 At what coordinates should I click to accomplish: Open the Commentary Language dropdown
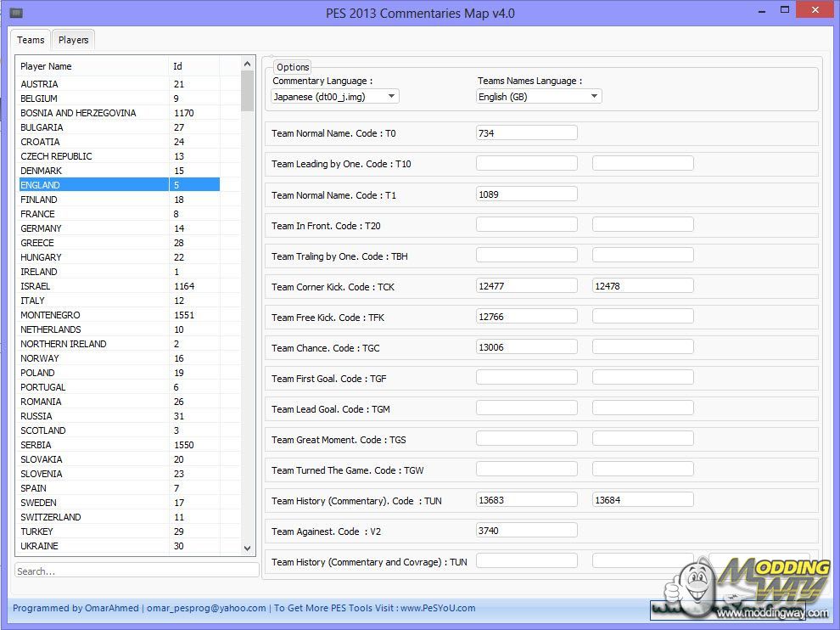pyautogui.click(x=335, y=97)
